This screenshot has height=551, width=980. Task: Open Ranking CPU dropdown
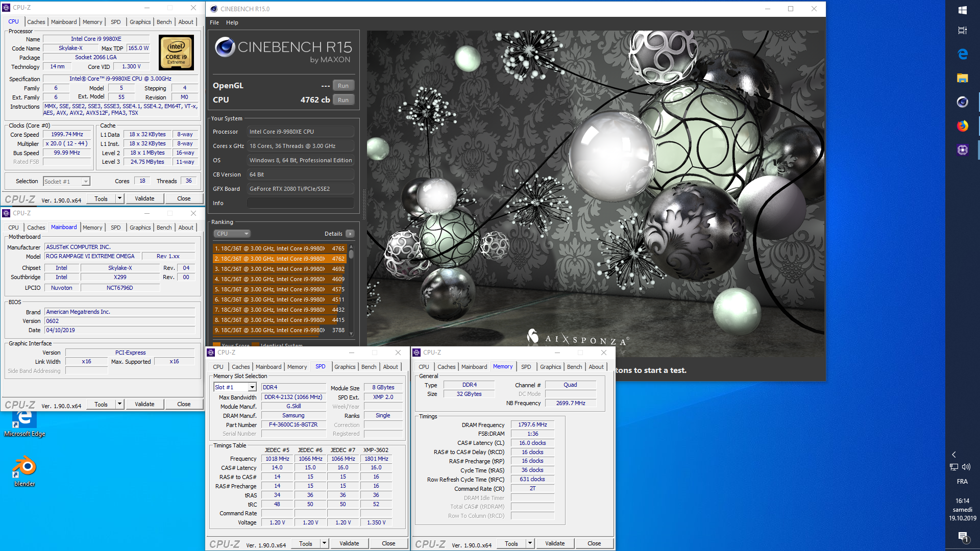click(232, 234)
